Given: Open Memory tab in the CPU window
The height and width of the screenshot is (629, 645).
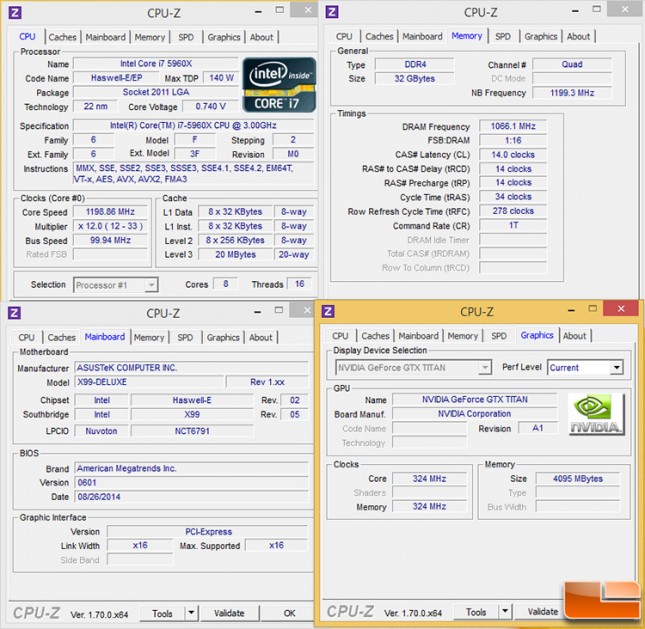Looking at the screenshot, I should pyautogui.click(x=150, y=37).
